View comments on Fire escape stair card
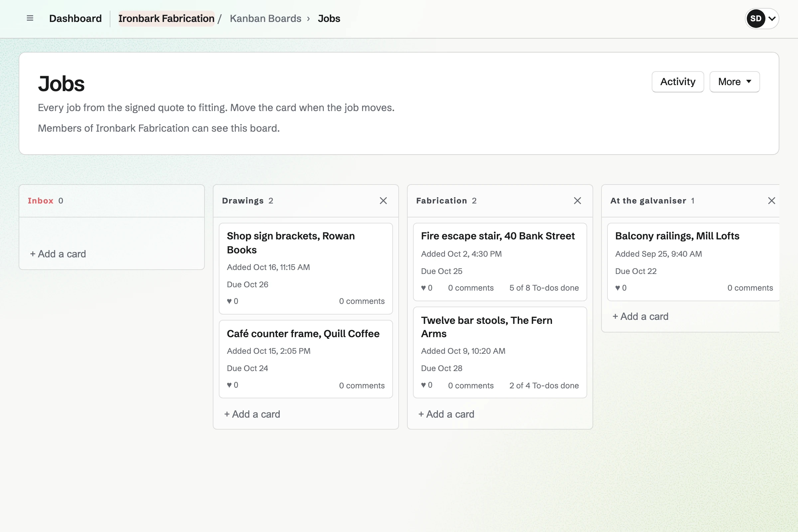 pyautogui.click(x=470, y=288)
